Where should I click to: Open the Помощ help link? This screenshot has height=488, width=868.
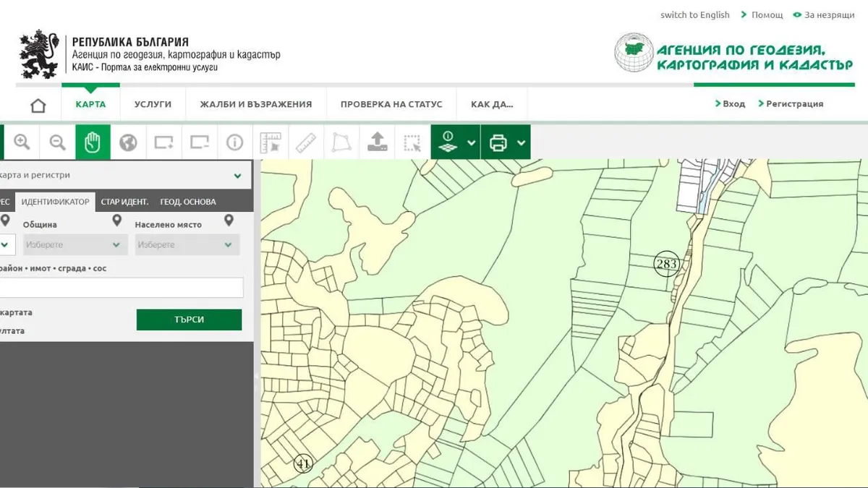click(767, 14)
